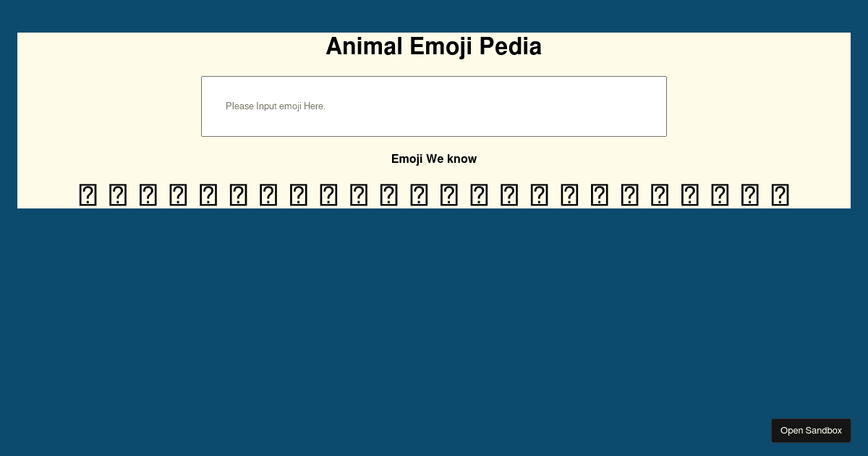Click the Open Sandbox button
868x456 pixels.
(811, 430)
